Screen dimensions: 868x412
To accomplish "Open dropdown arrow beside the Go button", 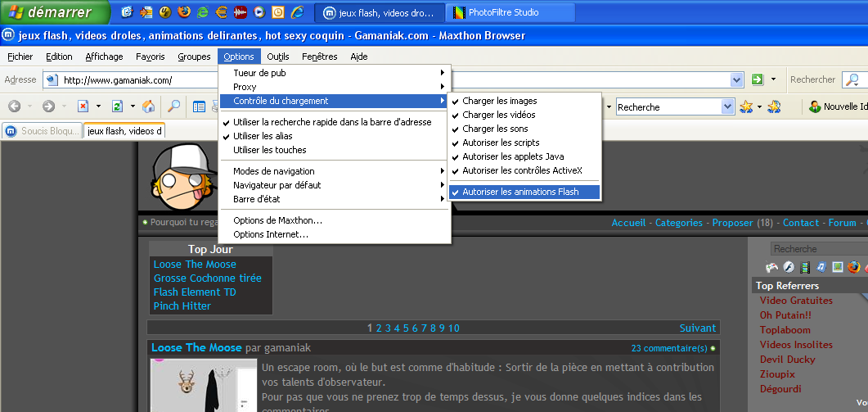I will pos(773,79).
